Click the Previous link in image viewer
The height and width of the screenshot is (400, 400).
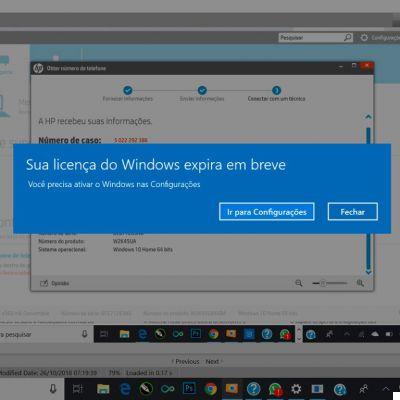(x=185, y=362)
